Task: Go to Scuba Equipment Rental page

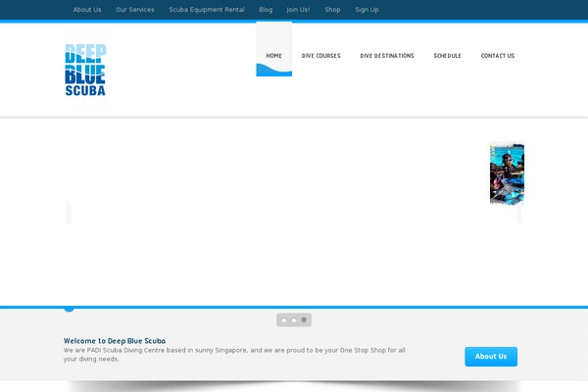Action: 207,10
